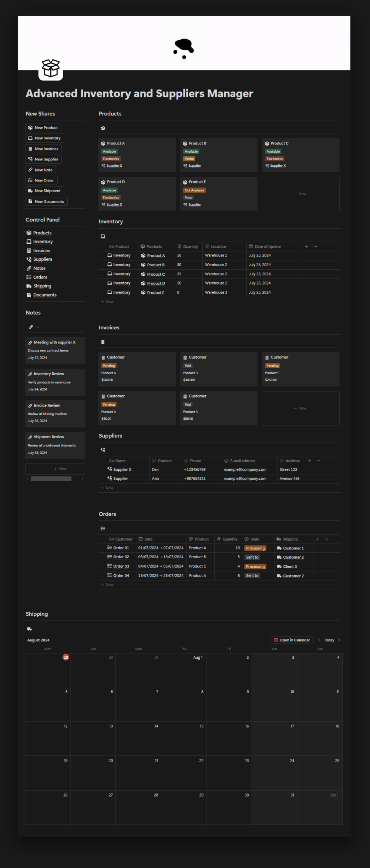The image size is (370, 868).
Task: Click the Order 03 checklist icon
Action: (110, 566)
